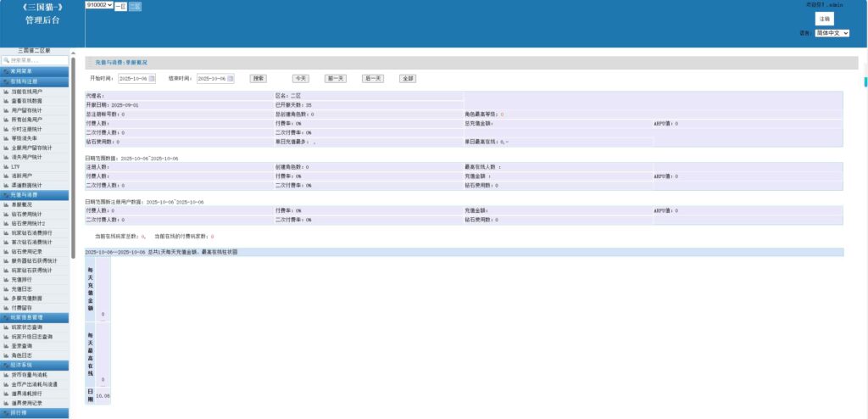Click the chart icon next to LTV

coord(6,166)
